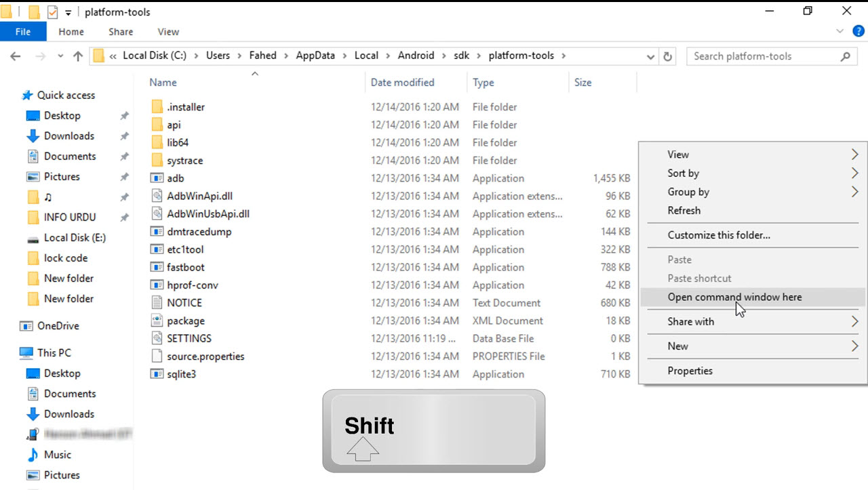
Task: Switch to the View ribbon tab
Action: (168, 31)
